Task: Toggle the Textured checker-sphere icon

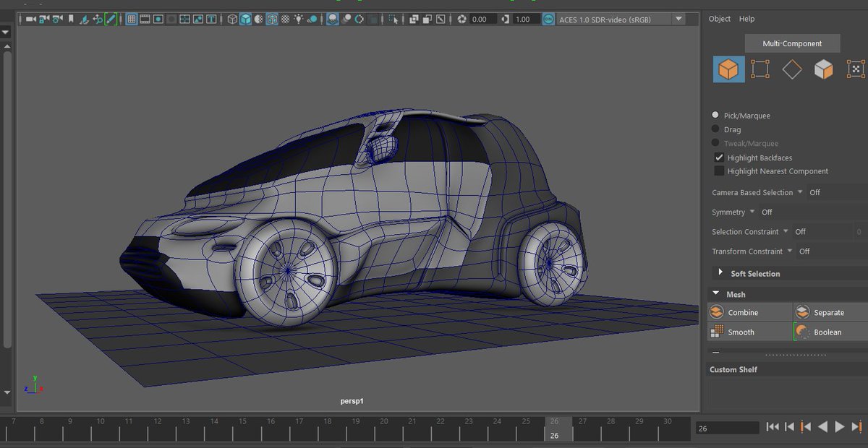Action: click(x=285, y=20)
